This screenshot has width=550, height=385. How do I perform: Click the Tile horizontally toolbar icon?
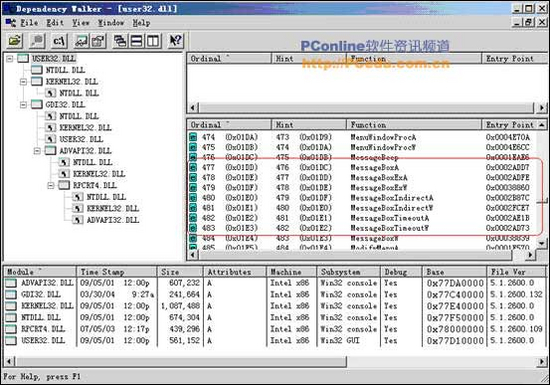tap(136, 41)
